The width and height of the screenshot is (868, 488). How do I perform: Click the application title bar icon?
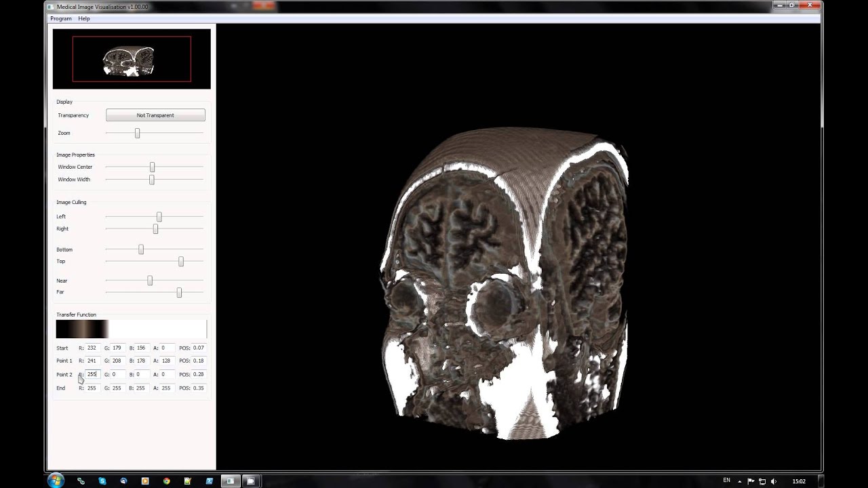click(x=51, y=7)
